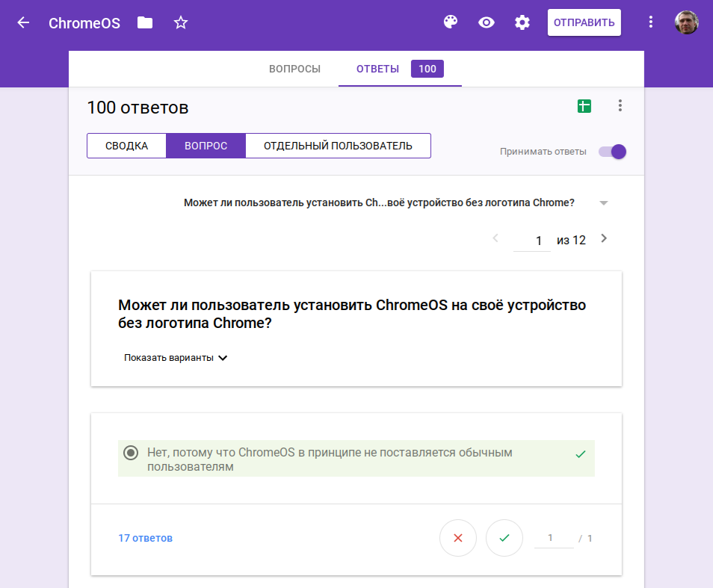Open the header three-dot menu
713x588 pixels.
coord(651,22)
